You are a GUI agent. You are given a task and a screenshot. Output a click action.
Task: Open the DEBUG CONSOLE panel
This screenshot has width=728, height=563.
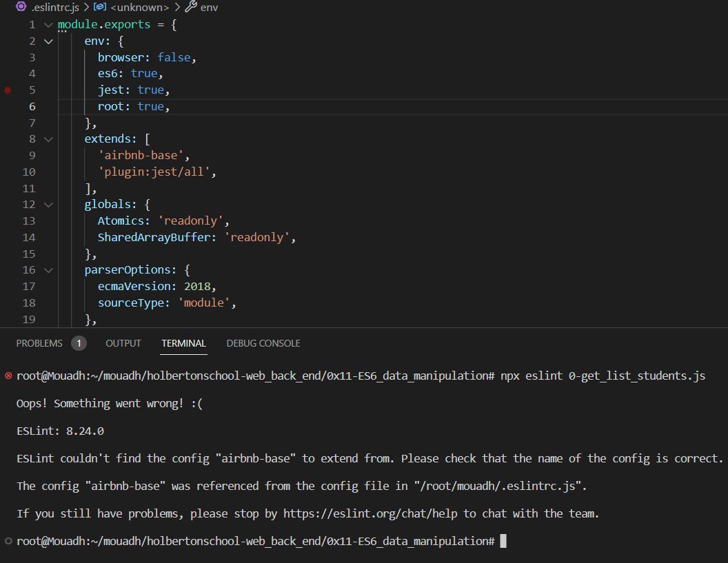[x=263, y=342]
